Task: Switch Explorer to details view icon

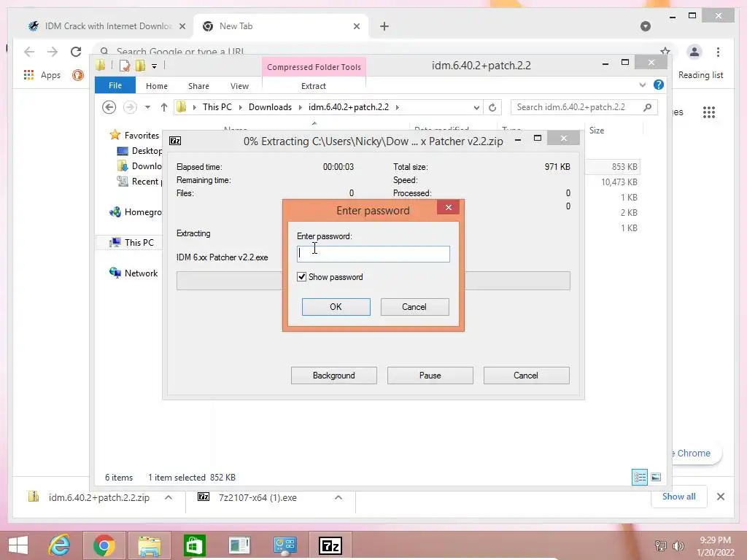Action: coord(639,477)
